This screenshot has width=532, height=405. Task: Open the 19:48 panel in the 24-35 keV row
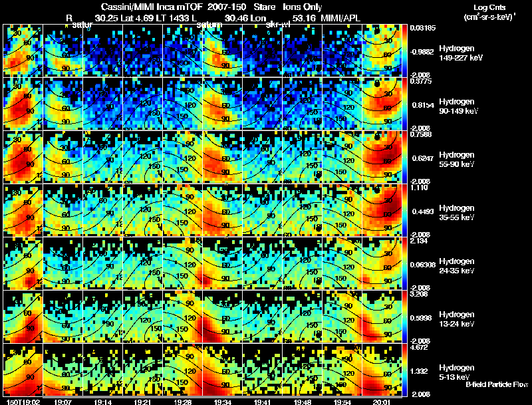pyautogui.click(x=303, y=263)
